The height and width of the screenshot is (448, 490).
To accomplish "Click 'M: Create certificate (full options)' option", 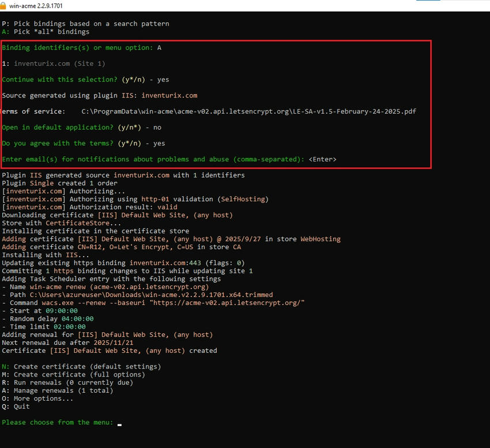I will click(73, 375).
